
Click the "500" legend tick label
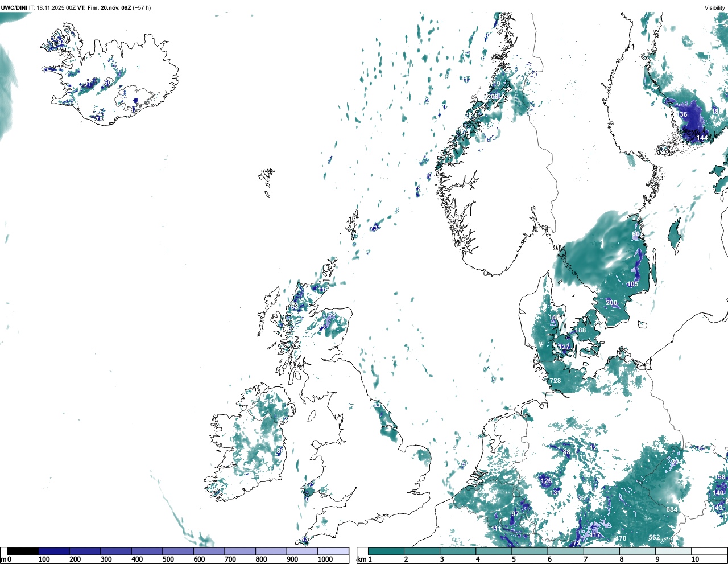[x=168, y=559]
